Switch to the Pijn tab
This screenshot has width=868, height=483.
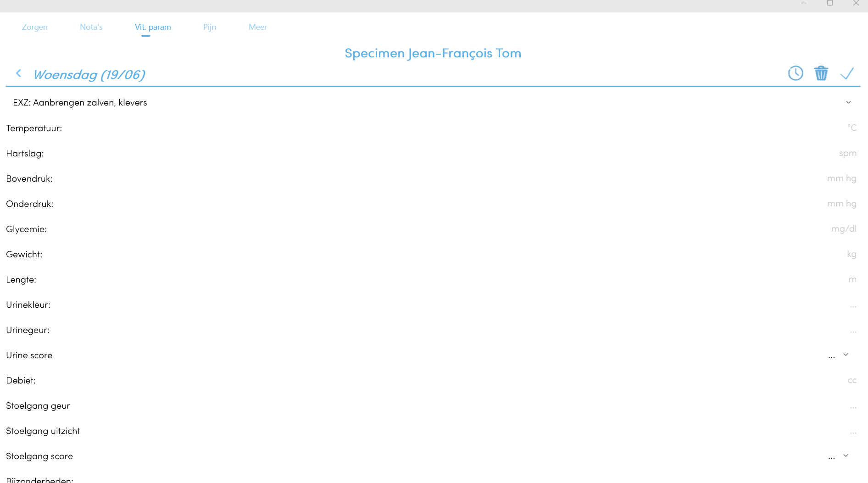click(x=209, y=27)
